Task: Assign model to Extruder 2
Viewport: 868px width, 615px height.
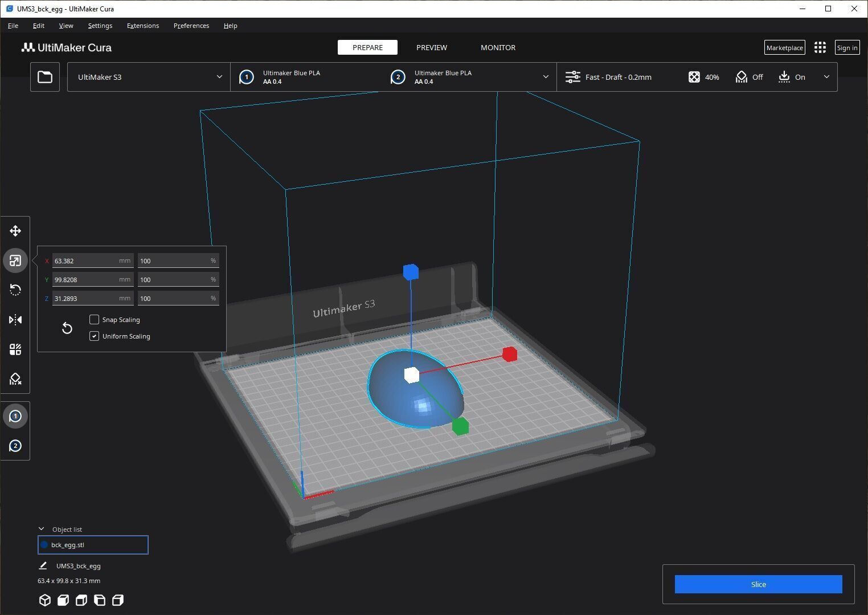Action: (x=15, y=446)
